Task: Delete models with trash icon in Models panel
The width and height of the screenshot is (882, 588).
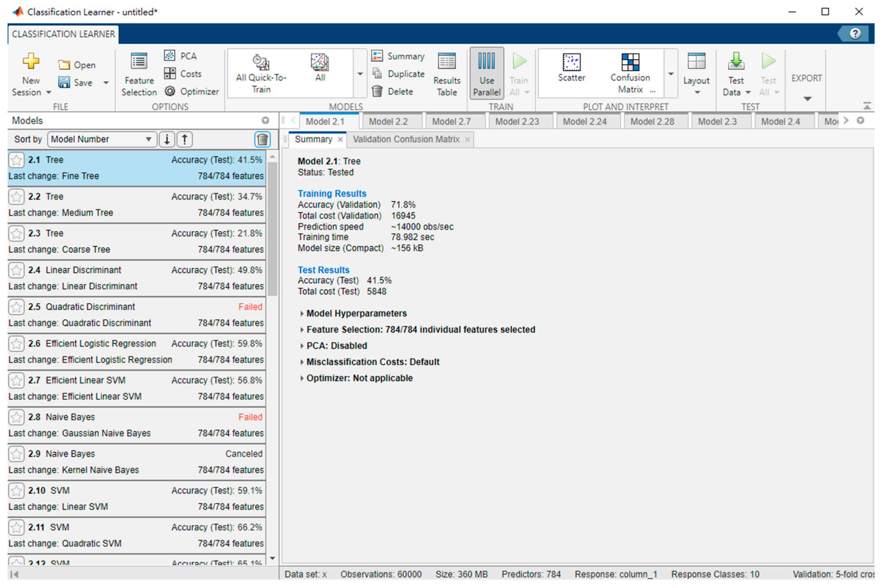Action: pos(263,139)
